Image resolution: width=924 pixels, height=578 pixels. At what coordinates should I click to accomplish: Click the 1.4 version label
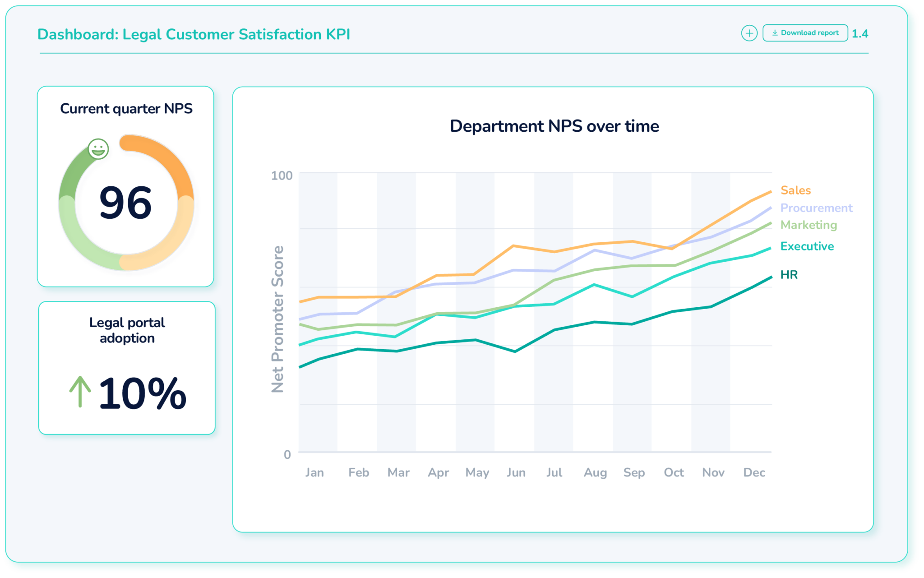click(x=859, y=32)
